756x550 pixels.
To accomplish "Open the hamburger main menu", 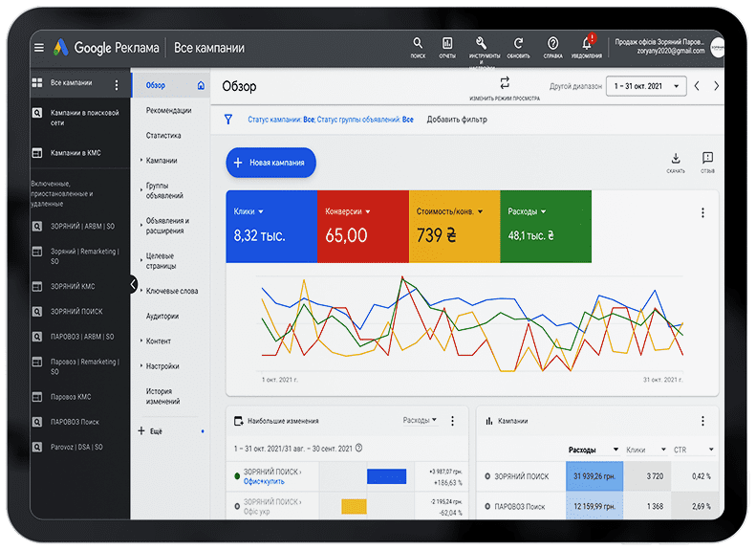I will coord(39,48).
